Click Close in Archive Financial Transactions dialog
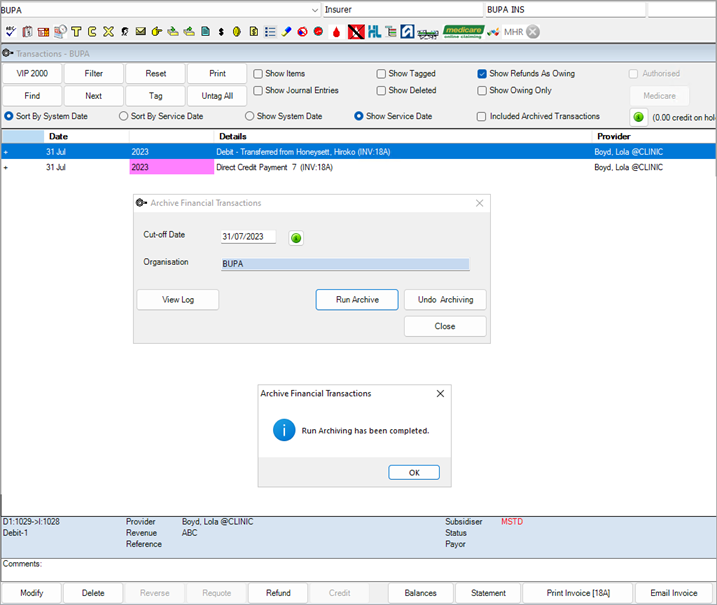This screenshot has height=605, width=717. 445,326
